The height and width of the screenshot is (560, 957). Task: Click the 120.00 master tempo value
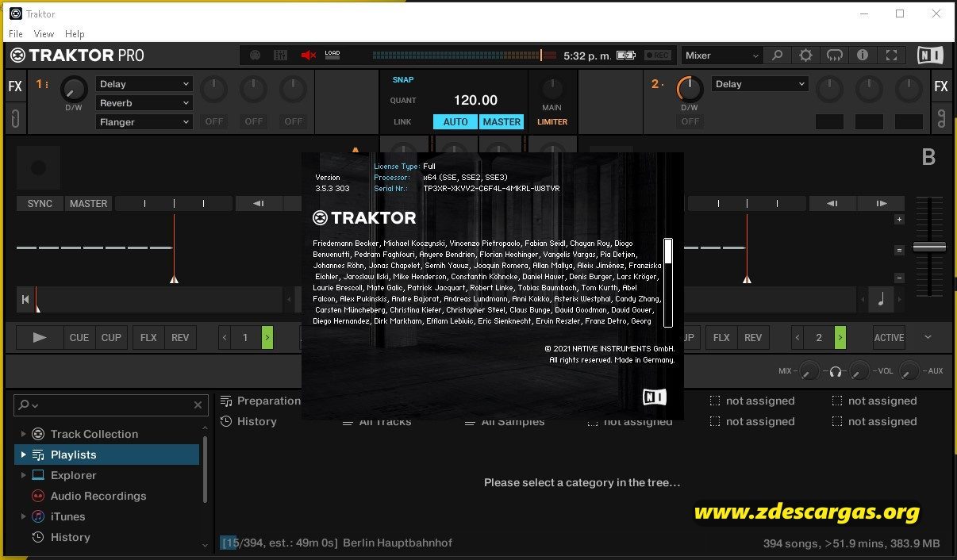pos(475,101)
